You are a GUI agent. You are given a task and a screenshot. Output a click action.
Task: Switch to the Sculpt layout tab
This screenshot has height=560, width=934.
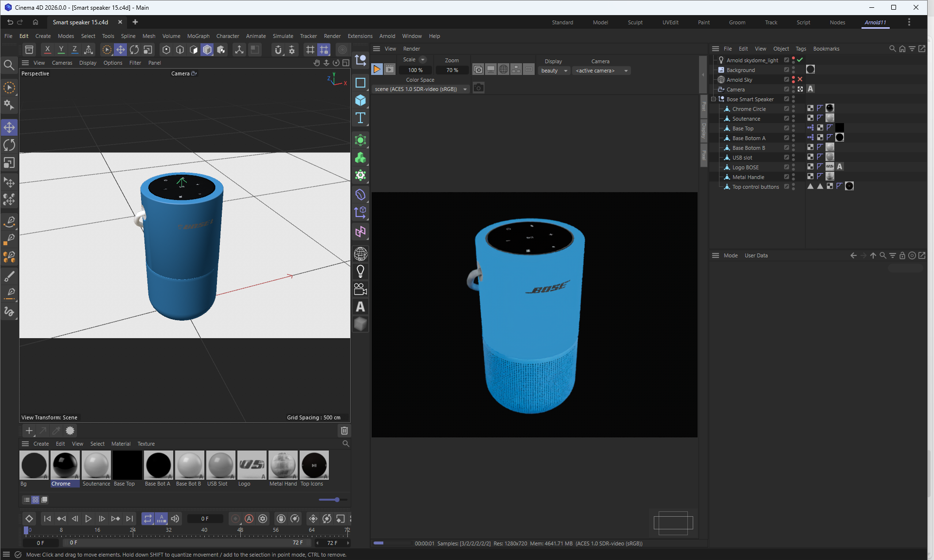635,22
